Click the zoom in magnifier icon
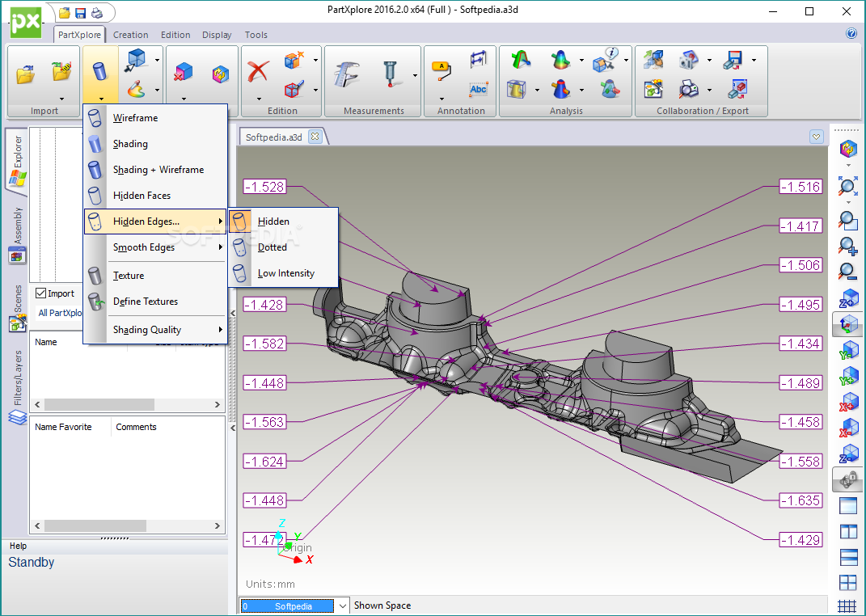This screenshot has height=616, width=866. 847,246
